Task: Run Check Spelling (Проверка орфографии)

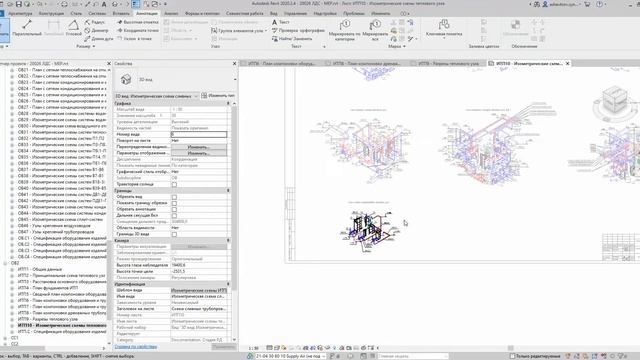Action: 298,30
